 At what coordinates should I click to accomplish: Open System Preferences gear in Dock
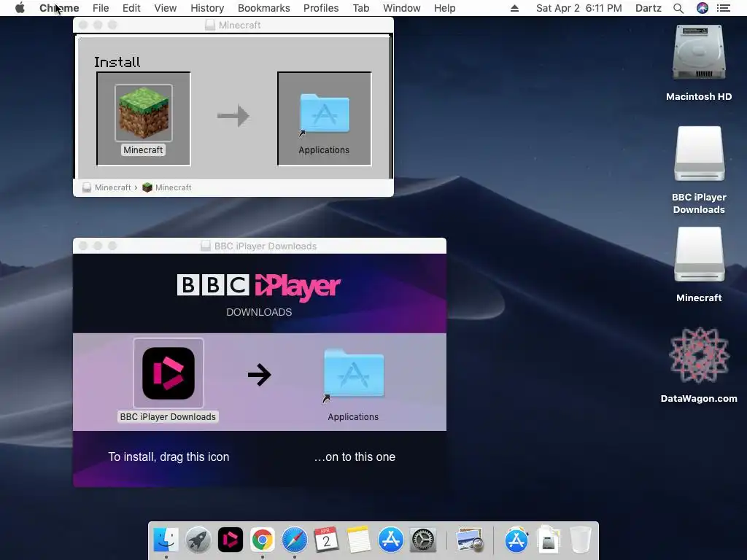pyautogui.click(x=422, y=540)
